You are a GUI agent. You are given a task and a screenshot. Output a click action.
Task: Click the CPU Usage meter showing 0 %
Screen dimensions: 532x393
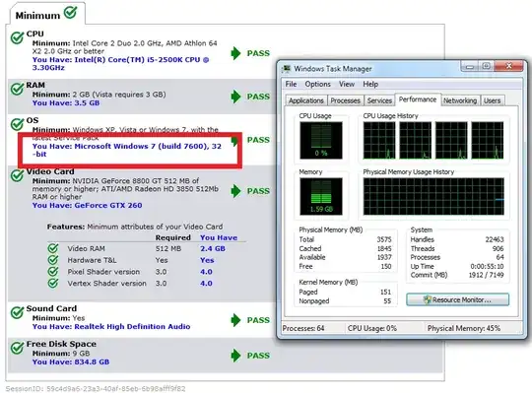[321, 141]
